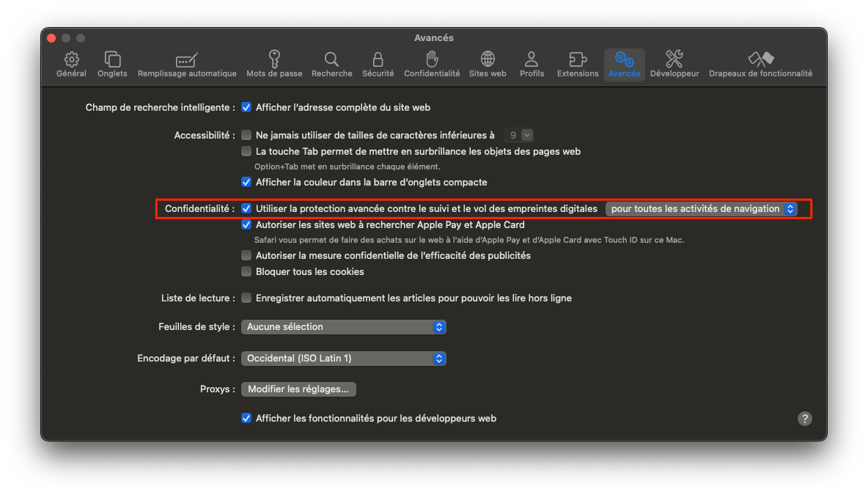Click Modifier les réglages proxy button
868x495 pixels.
pyautogui.click(x=298, y=389)
